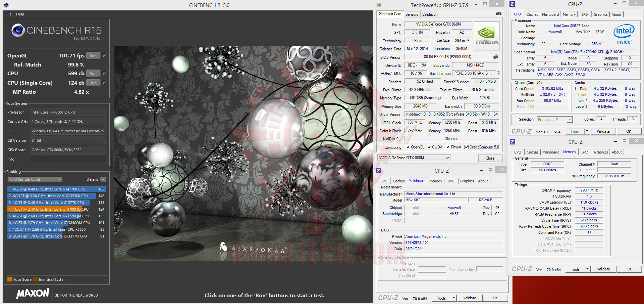Screen dimensions: 644x304
Task: Click the GPU-Z title bar icon
Action: (x=379, y=5)
